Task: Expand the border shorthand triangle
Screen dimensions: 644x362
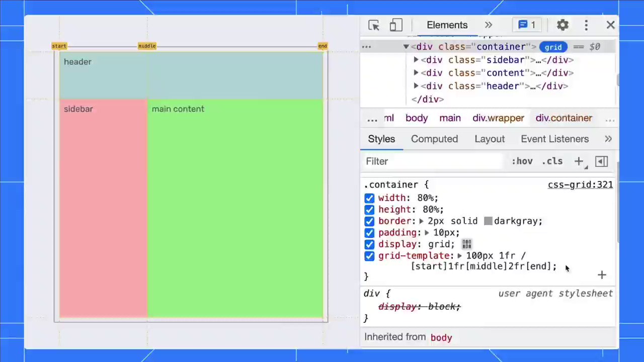Action: tap(421, 221)
